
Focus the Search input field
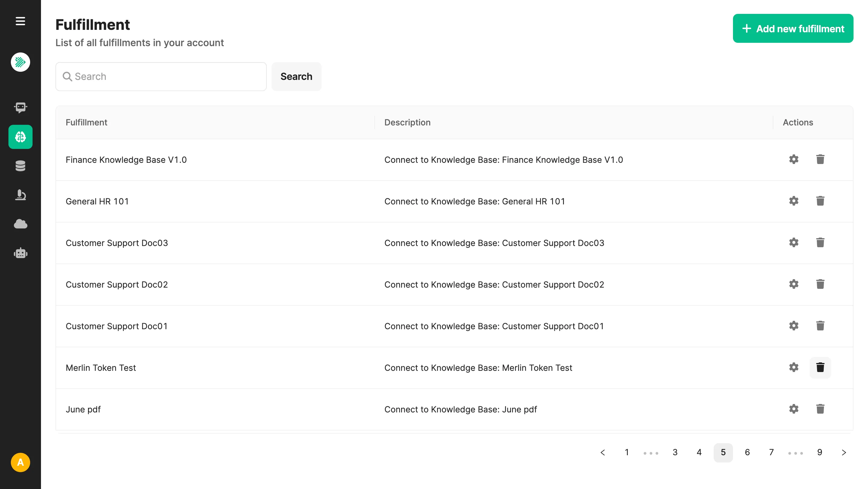pyautogui.click(x=161, y=77)
